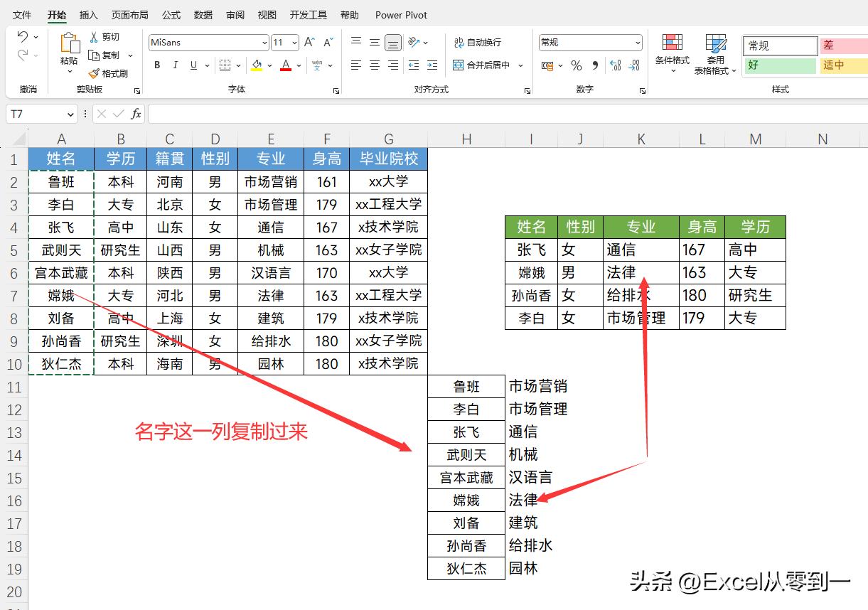This screenshot has height=610, width=868.
Task: Open Format as Table (套用表格格式)
Action: pyautogui.click(x=716, y=54)
